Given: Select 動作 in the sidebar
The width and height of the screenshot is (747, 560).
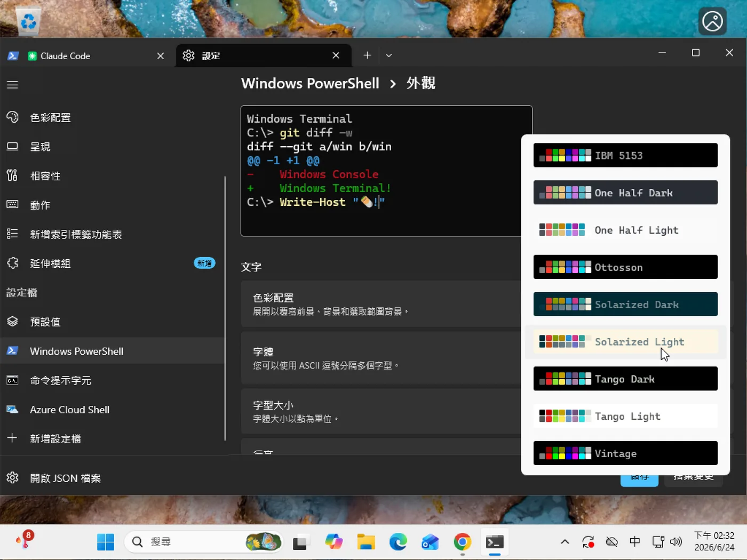Looking at the screenshot, I should click(x=113, y=205).
